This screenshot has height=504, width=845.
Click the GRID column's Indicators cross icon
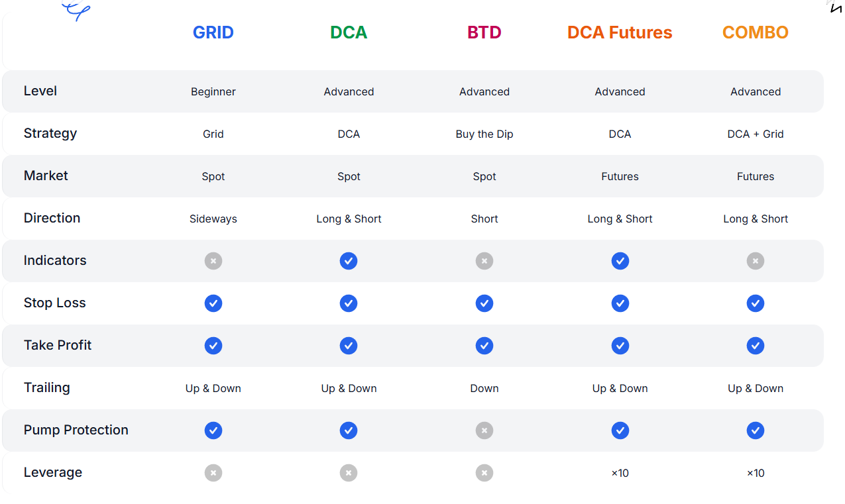pos(213,261)
